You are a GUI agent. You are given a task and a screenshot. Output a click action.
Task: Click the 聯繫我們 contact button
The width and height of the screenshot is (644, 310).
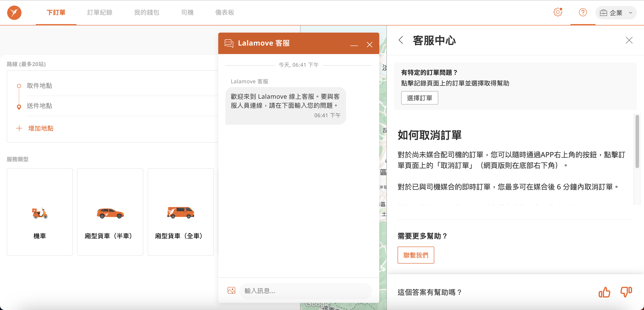pyautogui.click(x=416, y=255)
